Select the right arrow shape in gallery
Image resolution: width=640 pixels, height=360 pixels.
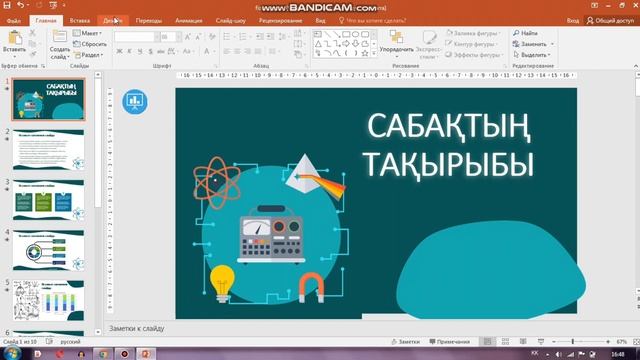coord(346,44)
